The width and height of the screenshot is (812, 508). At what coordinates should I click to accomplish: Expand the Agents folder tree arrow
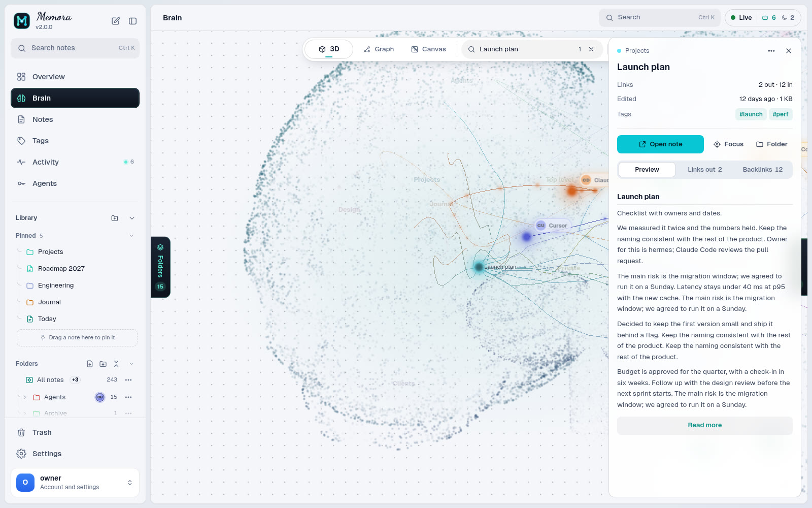click(24, 397)
